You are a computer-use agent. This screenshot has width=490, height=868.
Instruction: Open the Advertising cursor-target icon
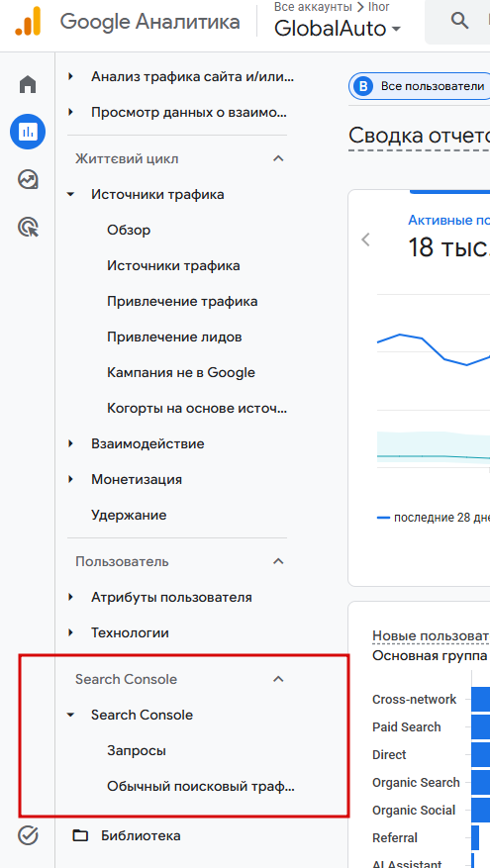click(x=28, y=227)
